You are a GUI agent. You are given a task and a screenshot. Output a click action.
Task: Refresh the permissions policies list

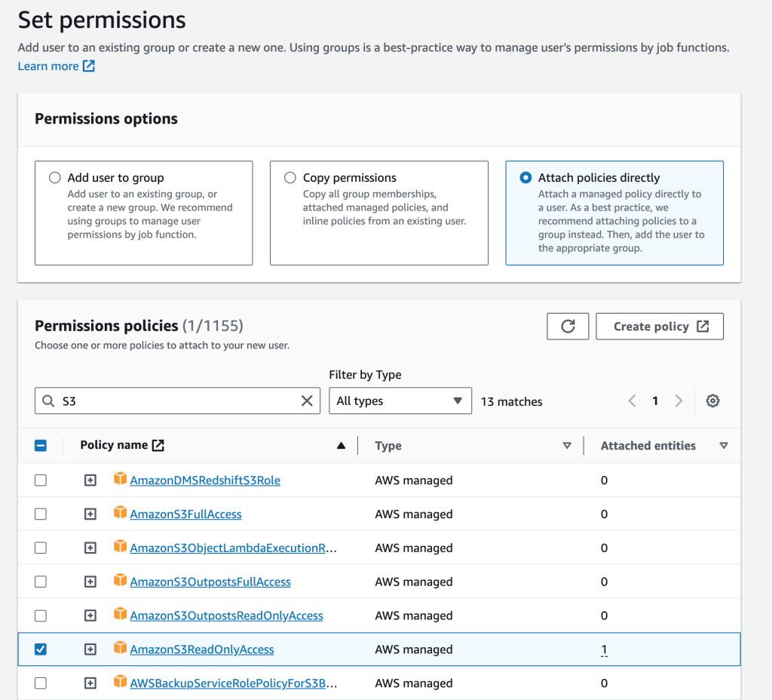[568, 326]
